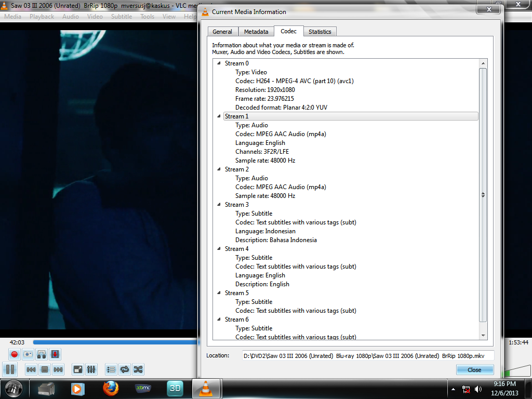Go to previous media with skip-back button

point(31,369)
